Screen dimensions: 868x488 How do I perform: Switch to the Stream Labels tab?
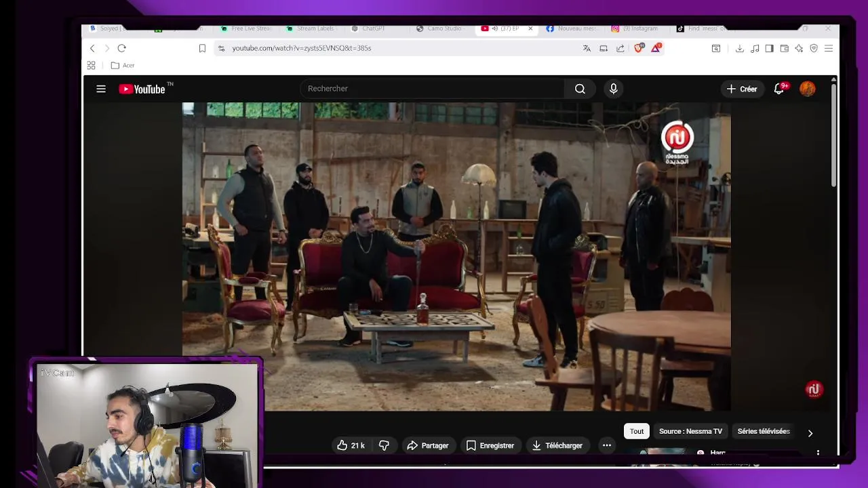pyautogui.click(x=310, y=28)
